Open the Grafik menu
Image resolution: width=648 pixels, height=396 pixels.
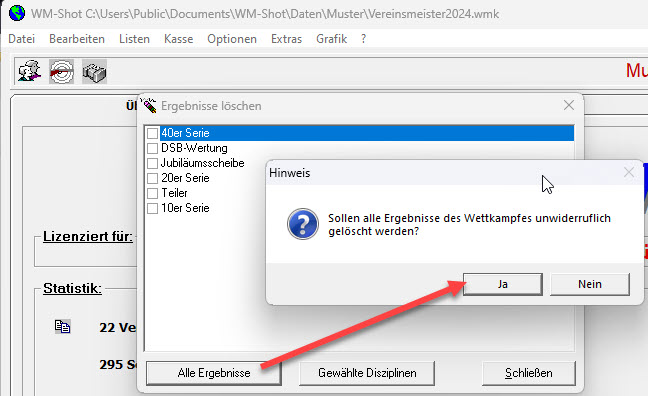coord(331,39)
